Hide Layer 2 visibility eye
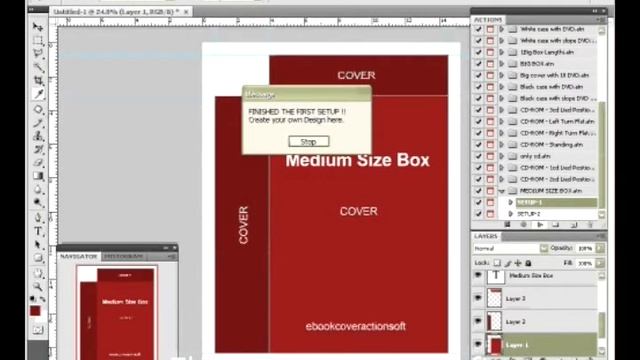Image resolution: width=640 pixels, height=360 pixels. [x=478, y=321]
